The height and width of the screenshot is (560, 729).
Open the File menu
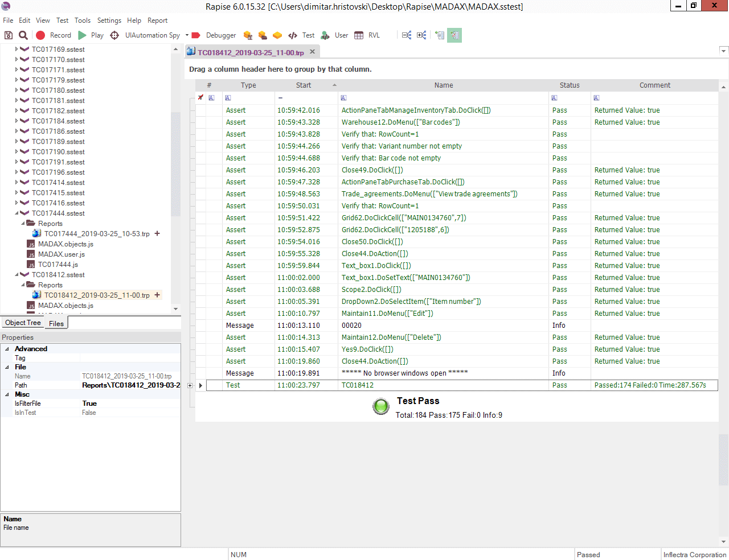(8, 20)
